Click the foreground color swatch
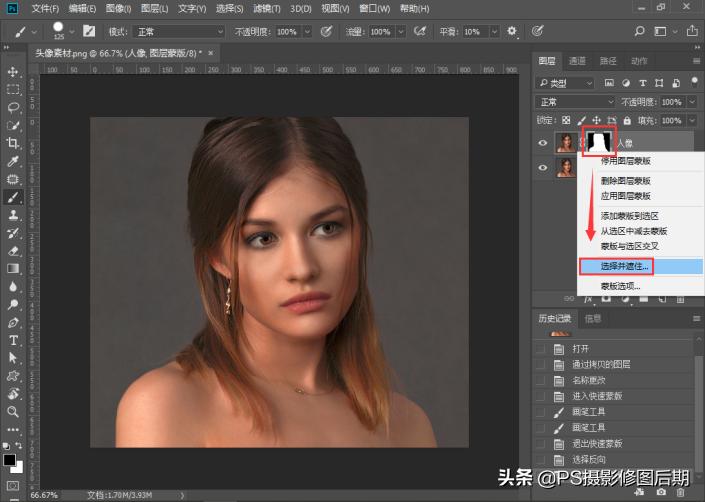The width and height of the screenshot is (705, 502). point(9,461)
